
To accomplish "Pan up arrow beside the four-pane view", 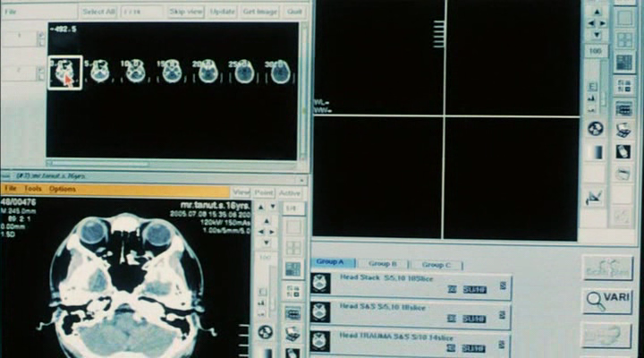I will coord(597,13).
